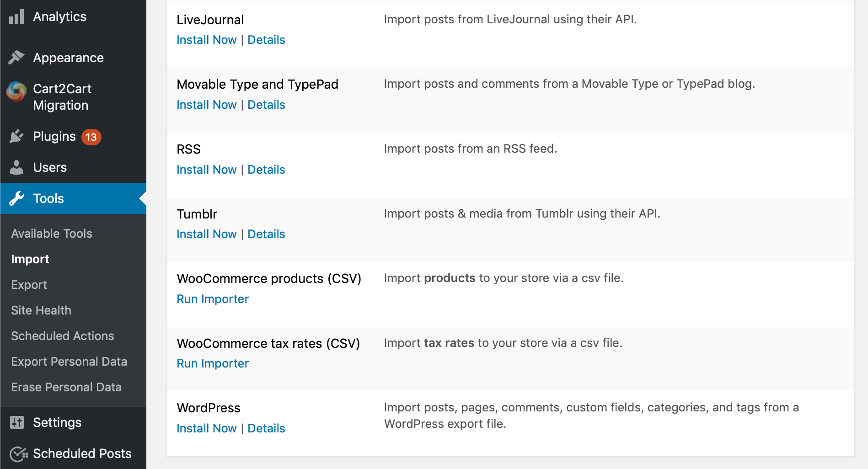868x469 pixels.
Task: View Details for LiveJournal importer
Action: [266, 40]
